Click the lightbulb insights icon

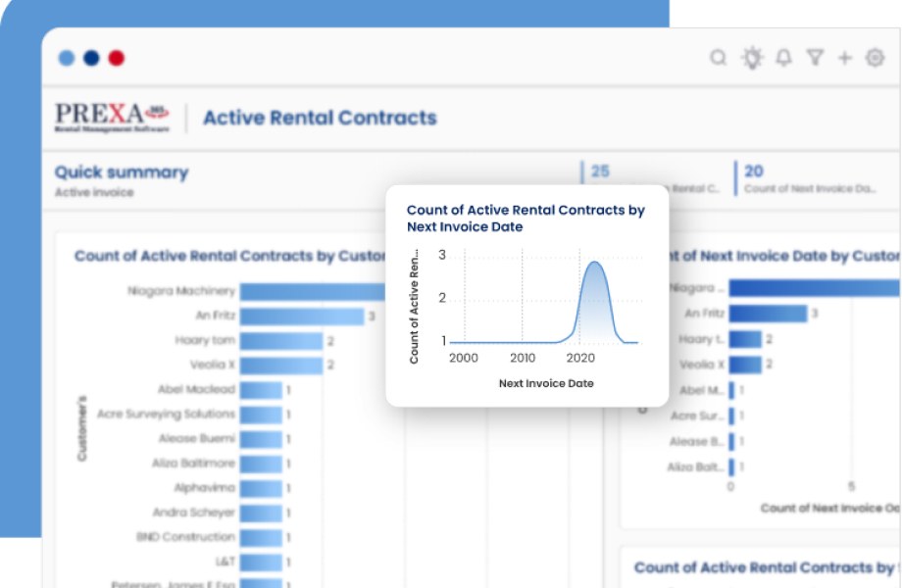tap(752, 58)
